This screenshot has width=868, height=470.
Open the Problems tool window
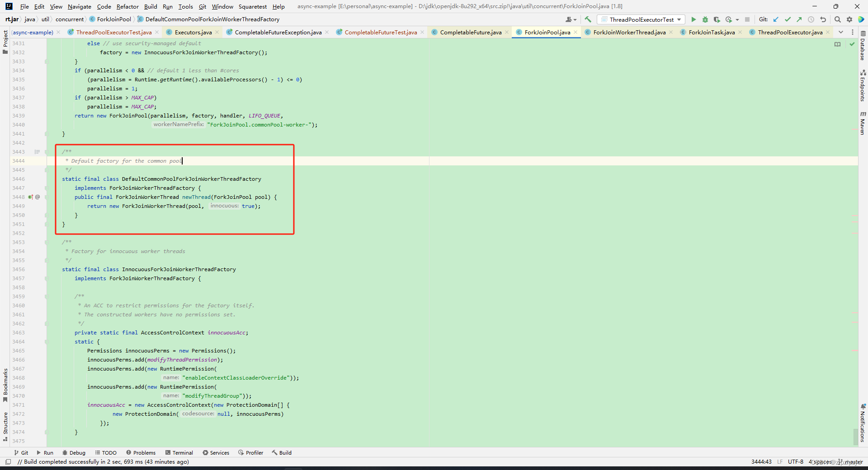point(141,452)
